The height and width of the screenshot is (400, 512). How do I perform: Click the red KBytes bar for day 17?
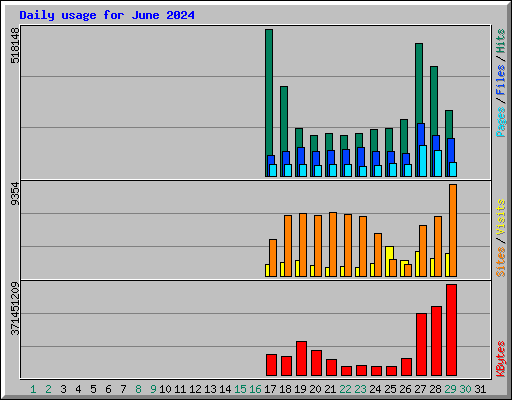pyautogui.click(x=272, y=365)
